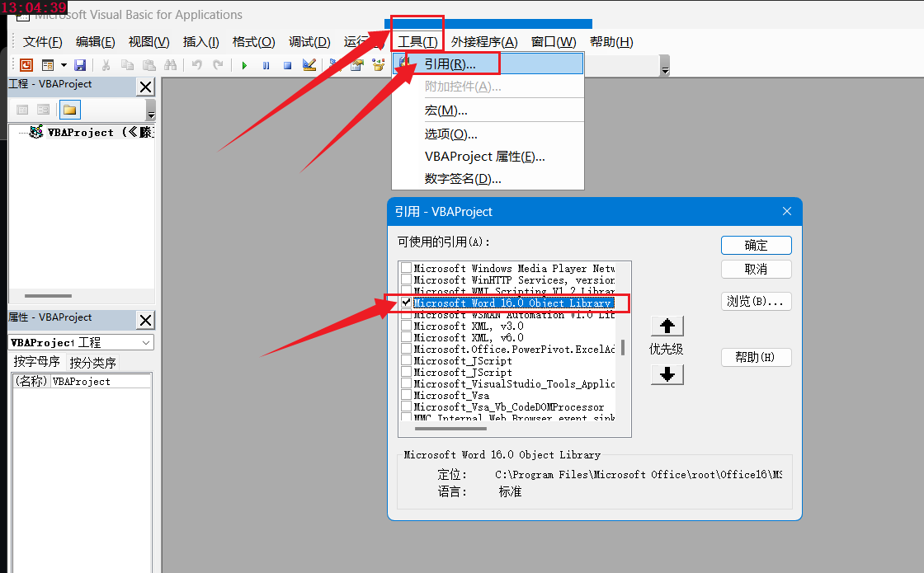Viewport: 924px width, 573px height.
Task: Click the Break pause toolbar icon
Action: click(266, 65)
